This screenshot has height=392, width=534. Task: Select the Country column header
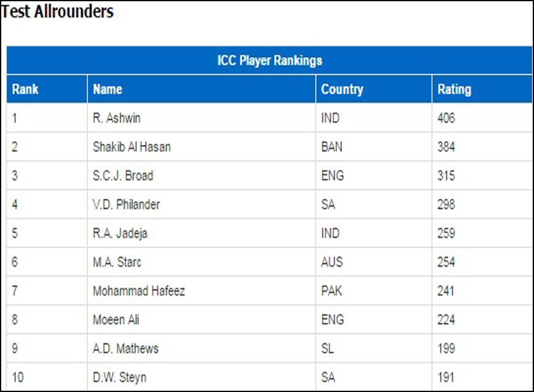(343, 89)
